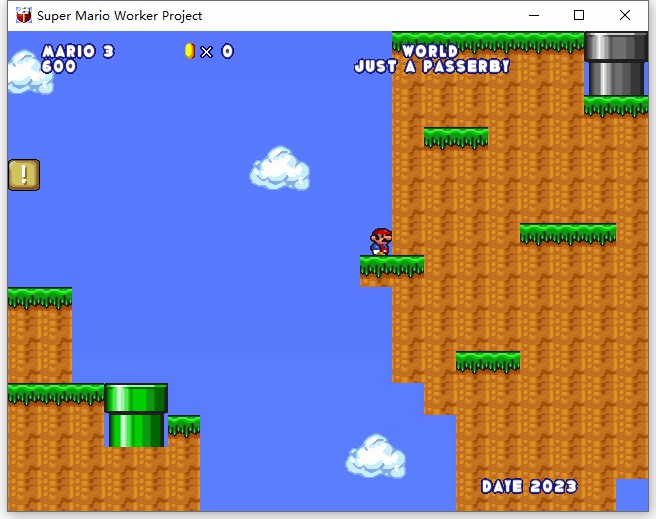Maximize the game window
Image resolution: width=656 pixels, height=519 pixels.
pos(579,15)
